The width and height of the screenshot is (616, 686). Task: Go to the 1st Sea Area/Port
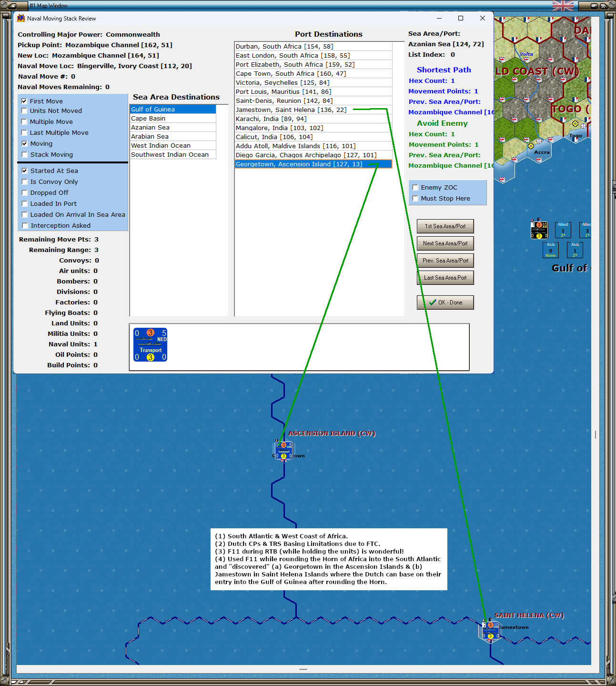pos(445,226)
